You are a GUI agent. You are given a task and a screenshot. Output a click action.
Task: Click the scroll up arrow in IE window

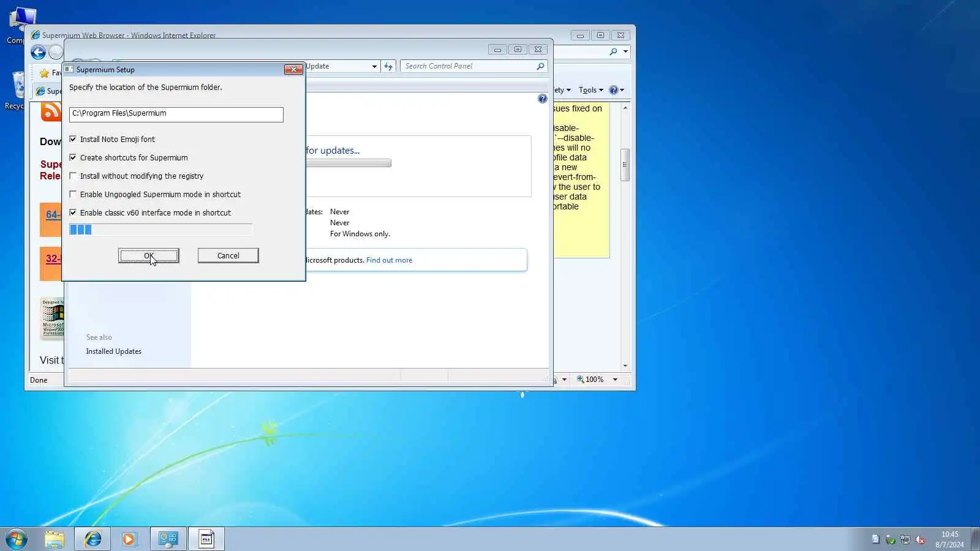click(625, 108)
